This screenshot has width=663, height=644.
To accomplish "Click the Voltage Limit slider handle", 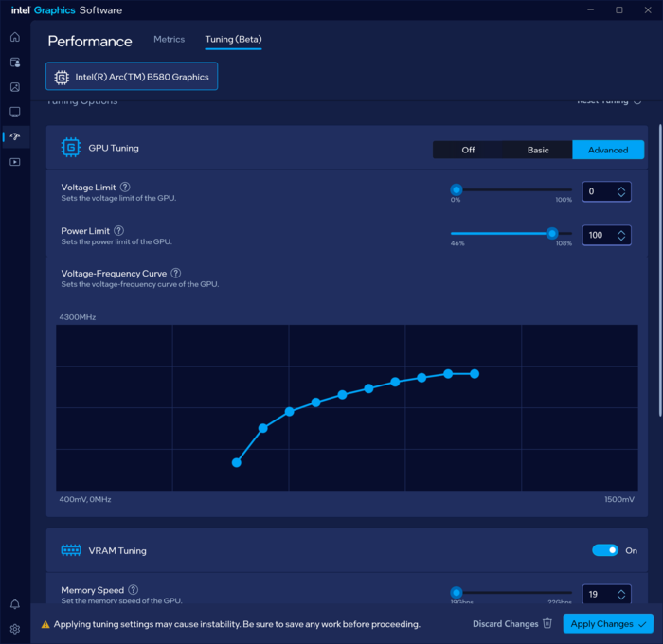I will click(x=457, y=189).
